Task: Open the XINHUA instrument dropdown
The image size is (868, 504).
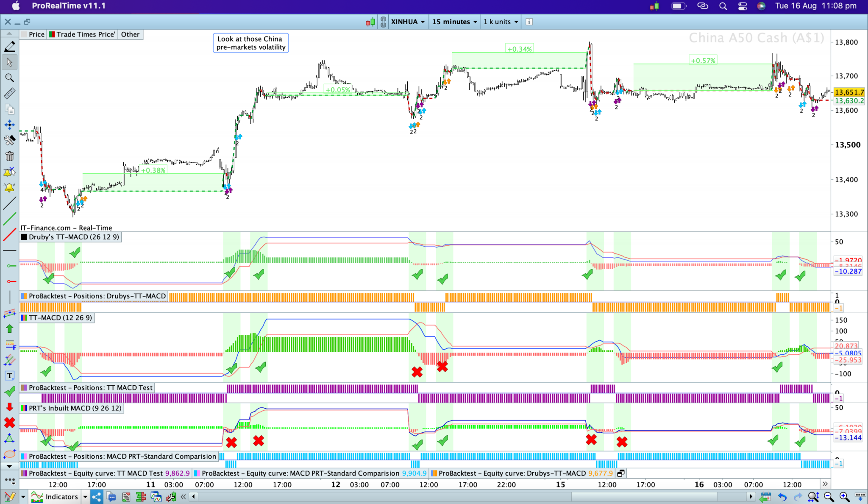Action: point(408,22)
